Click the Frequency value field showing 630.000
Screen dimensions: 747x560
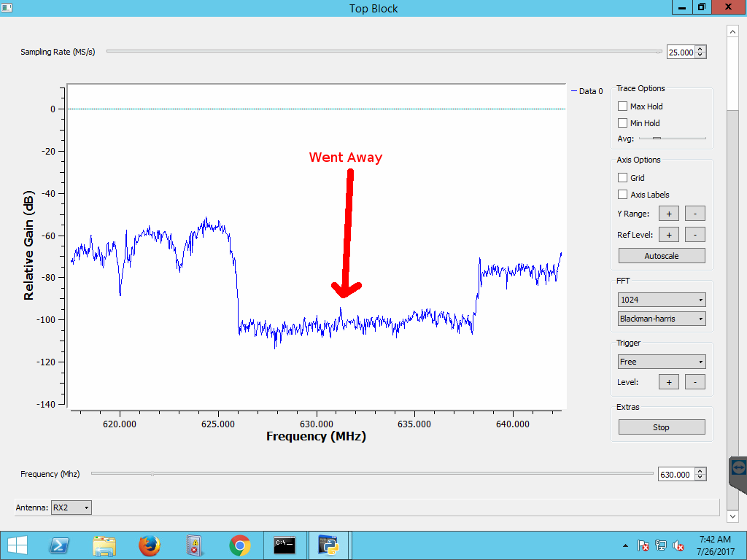pos(676,475)
